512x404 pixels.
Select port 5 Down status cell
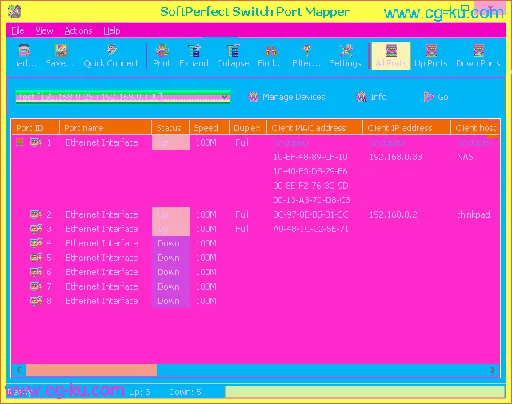[x=171, y=257]
